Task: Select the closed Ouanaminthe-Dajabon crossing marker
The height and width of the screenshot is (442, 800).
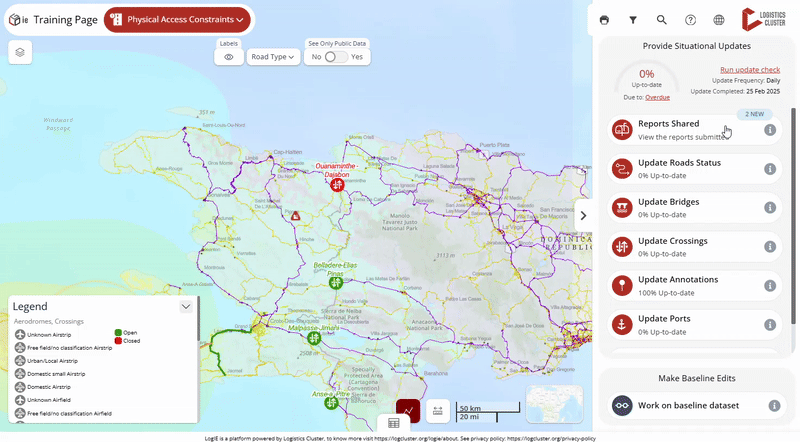Action: [x=337, y=185]
